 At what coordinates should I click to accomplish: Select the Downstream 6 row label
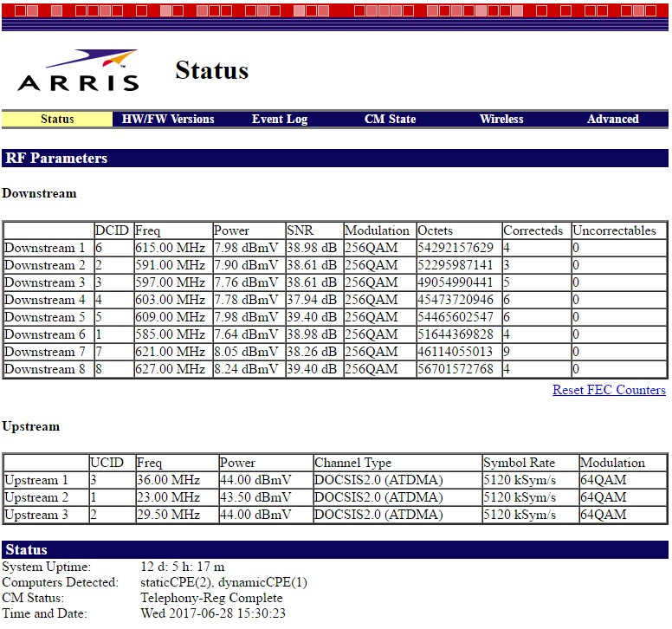pos(44,334)
